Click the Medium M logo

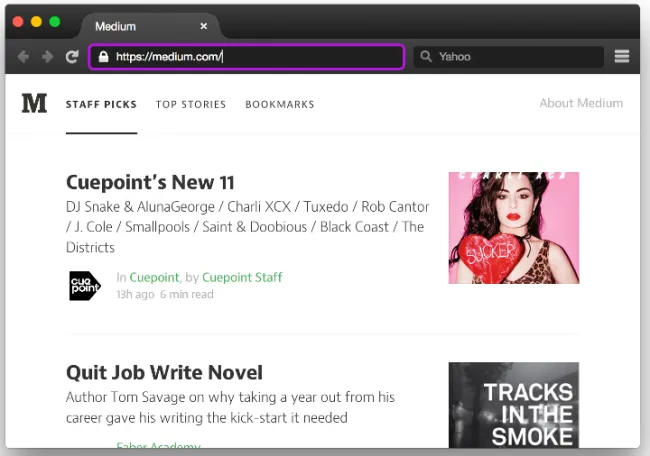pos(34,103)
